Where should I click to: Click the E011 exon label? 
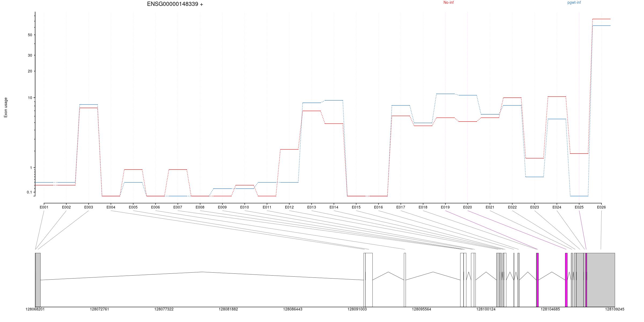click(267, 207)
